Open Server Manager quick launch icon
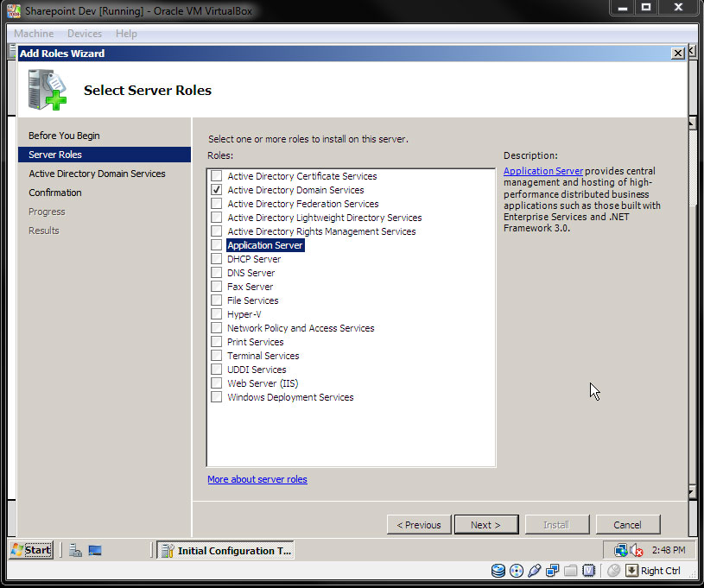This screenshot has height=588, width=704. [x=75, y=550]
